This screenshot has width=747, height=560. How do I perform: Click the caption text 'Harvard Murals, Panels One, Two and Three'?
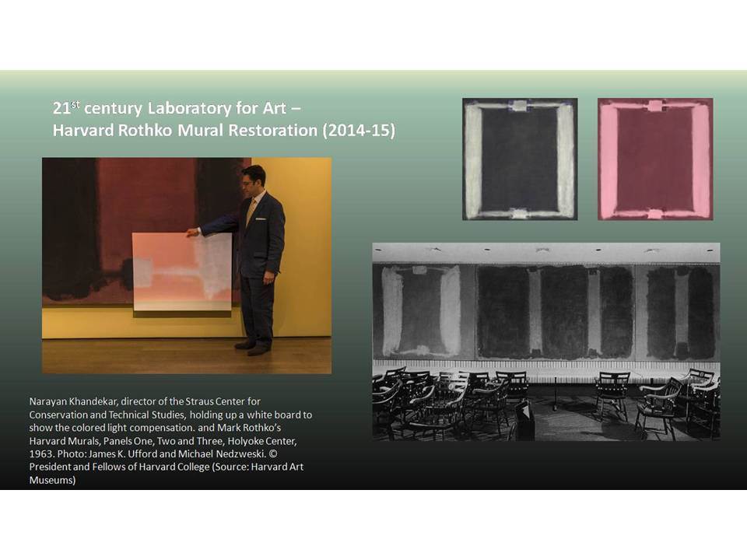point(127,441)
